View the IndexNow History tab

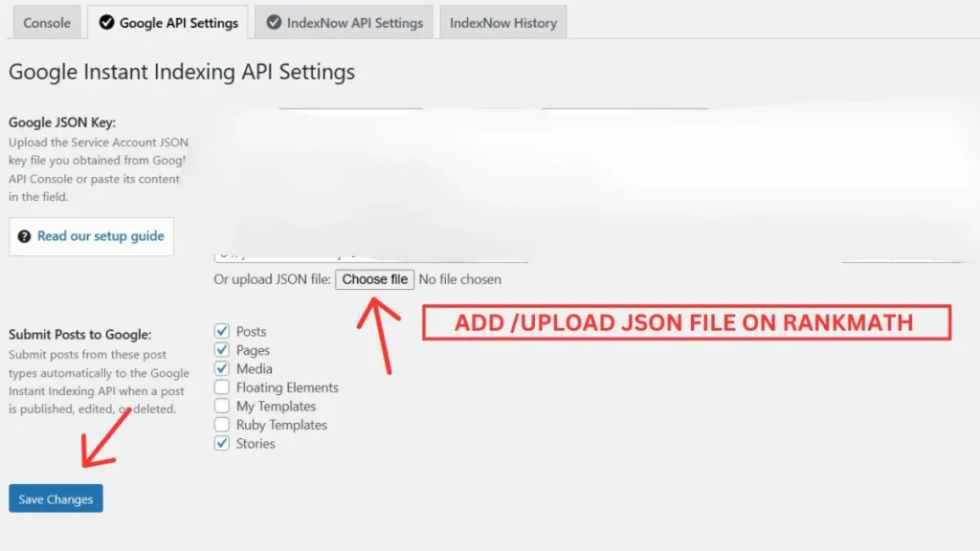coord(503,23)
